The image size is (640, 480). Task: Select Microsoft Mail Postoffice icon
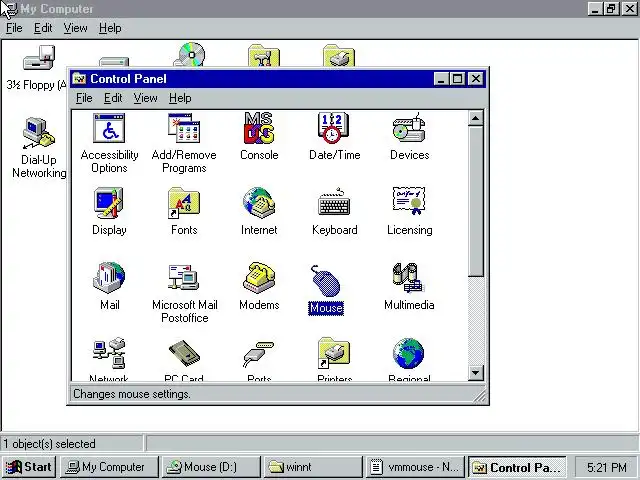[x=184, y=277]
